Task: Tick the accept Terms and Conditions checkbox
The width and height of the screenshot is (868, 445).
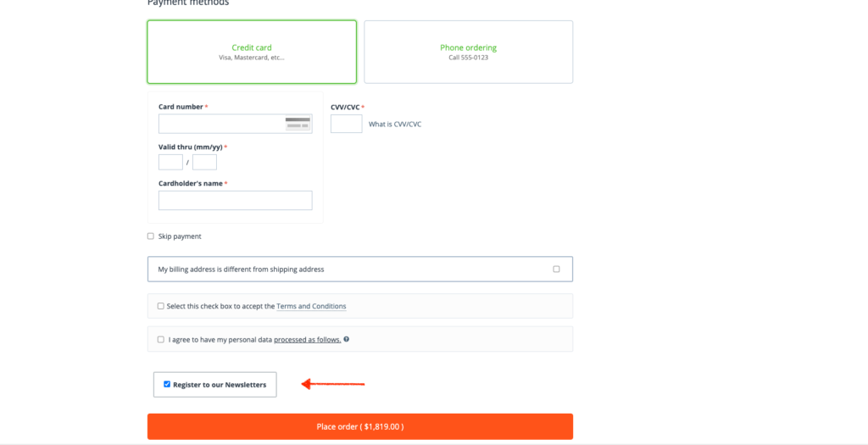Action: (161, 306)
